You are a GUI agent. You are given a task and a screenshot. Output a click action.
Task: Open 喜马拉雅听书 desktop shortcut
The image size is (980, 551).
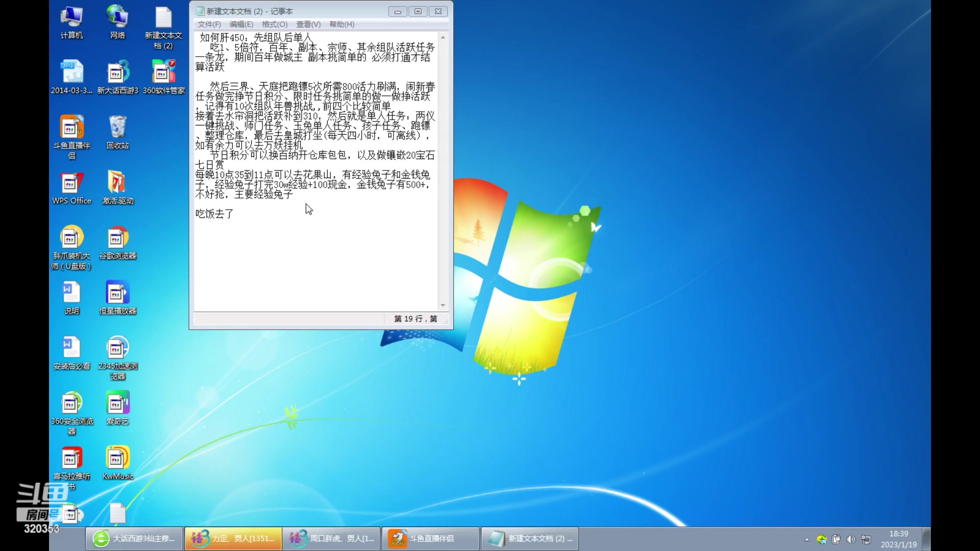click(x=71, y=468)
